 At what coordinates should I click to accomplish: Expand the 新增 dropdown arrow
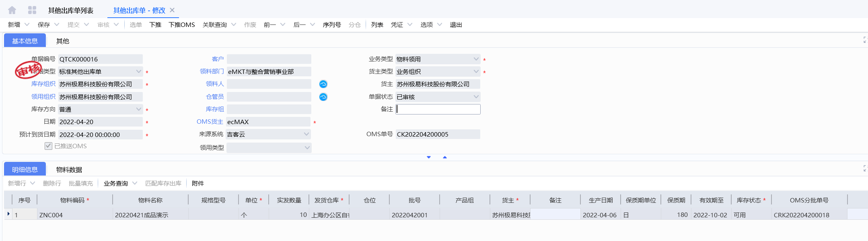point(27,25)
